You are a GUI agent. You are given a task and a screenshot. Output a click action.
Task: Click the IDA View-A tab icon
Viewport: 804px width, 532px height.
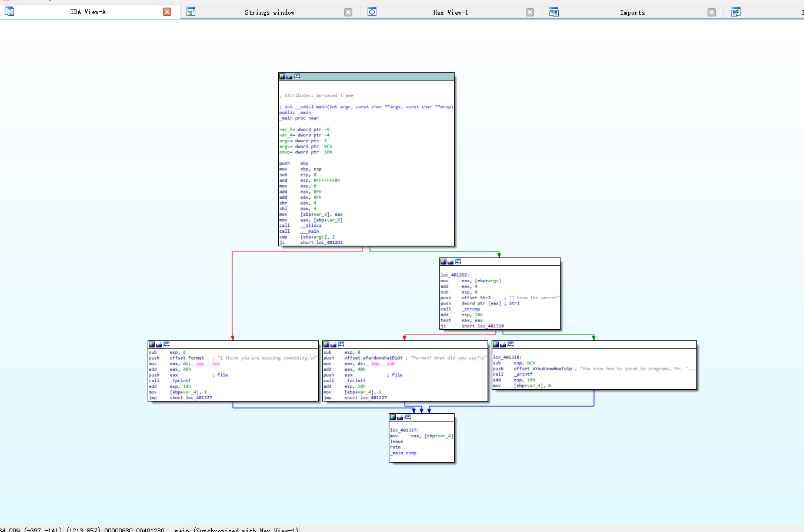click(9, 11)
